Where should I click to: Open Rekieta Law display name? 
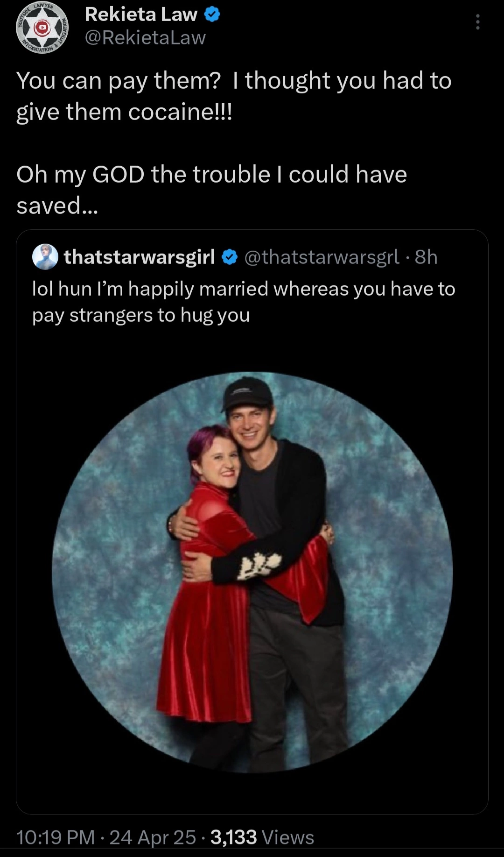pyautogui.click(x=141, y=15)
